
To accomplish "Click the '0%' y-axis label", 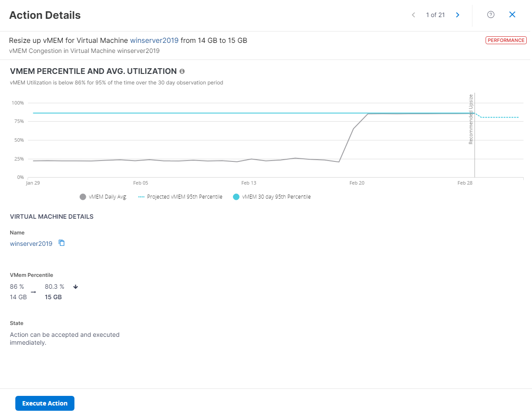I will [x=21, y=177].
